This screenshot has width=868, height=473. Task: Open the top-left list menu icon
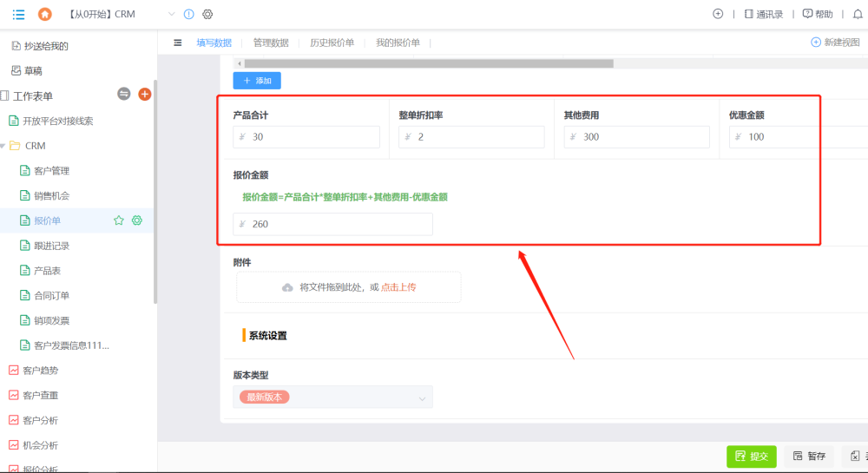pos(18,15)
